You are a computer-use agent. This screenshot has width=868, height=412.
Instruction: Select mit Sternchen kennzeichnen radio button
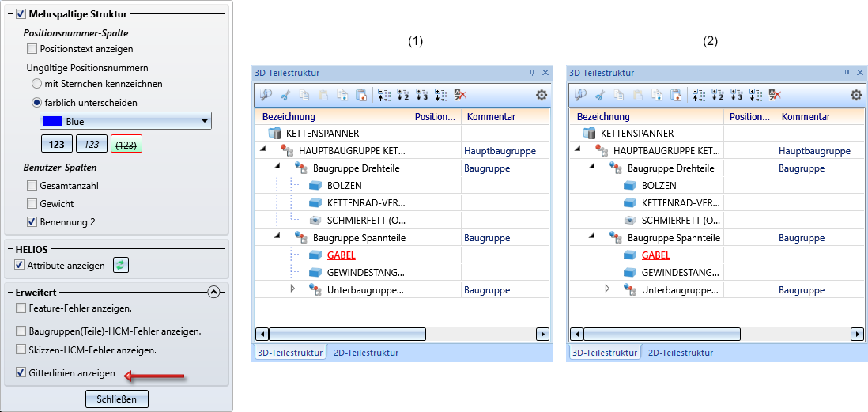[36, 84]
